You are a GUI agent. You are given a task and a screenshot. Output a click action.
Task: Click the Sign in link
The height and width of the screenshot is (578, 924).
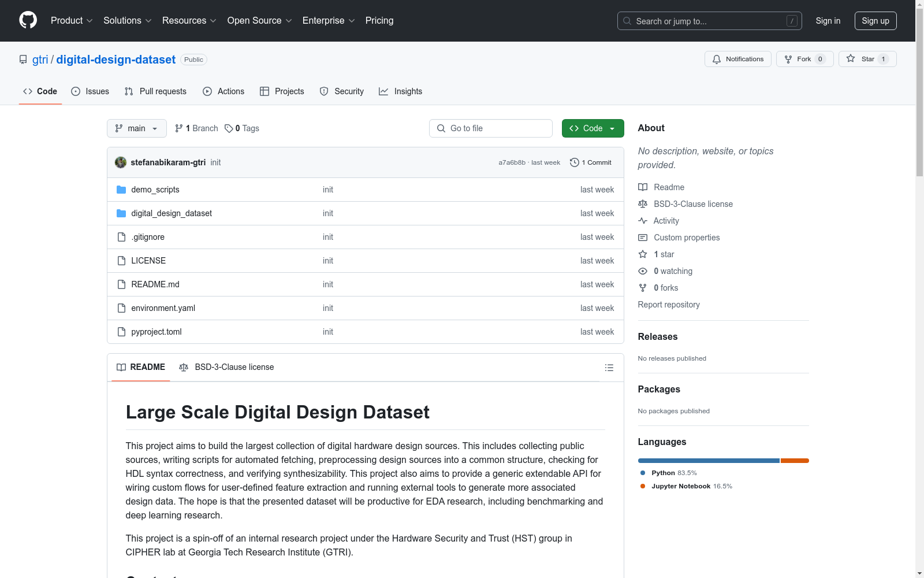(828, 21)
